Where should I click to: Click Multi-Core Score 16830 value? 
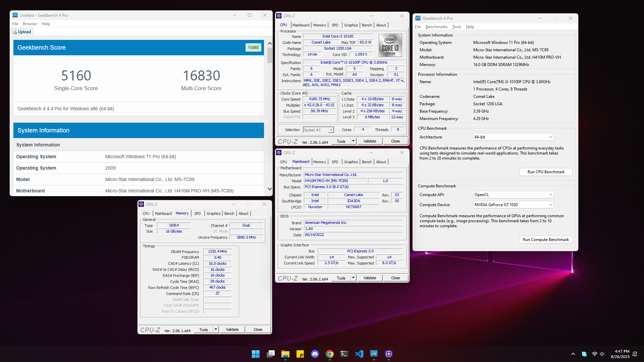coord(201,76)
